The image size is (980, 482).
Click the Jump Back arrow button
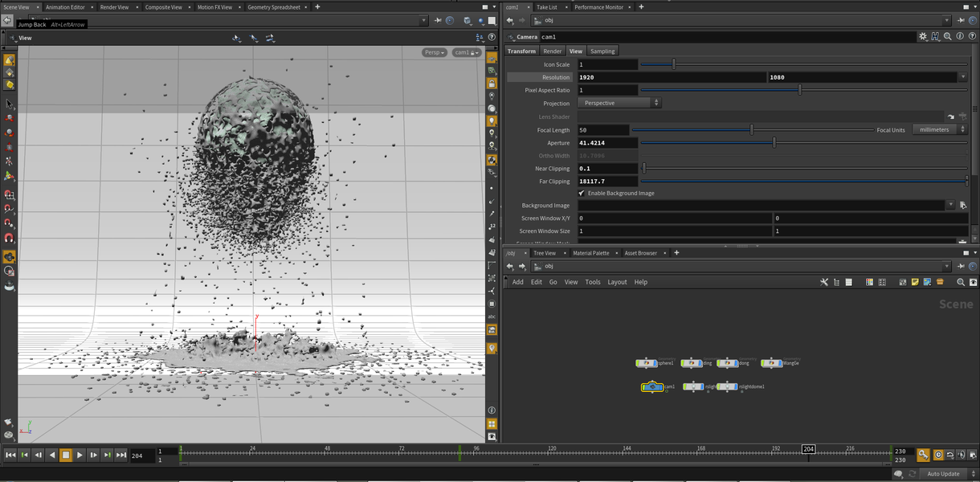tap(8, 20)
